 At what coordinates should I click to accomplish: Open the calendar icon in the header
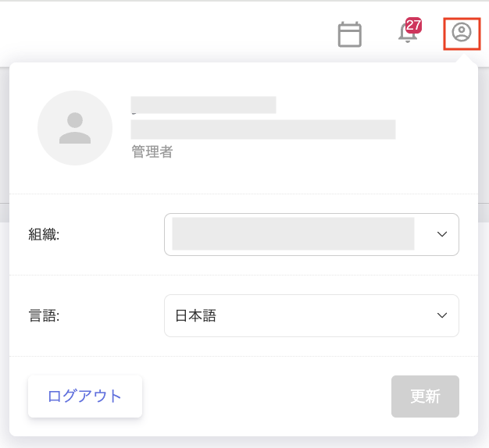point(349,34)
